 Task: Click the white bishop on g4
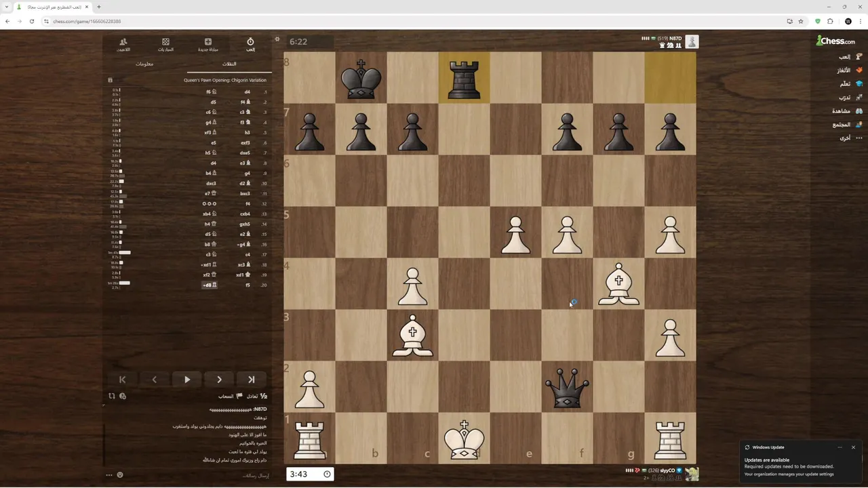click(618, 284)
